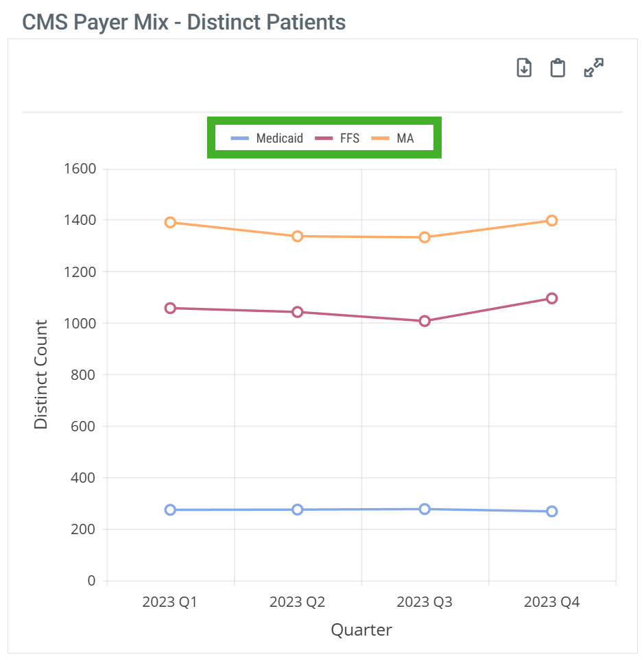The image size is (644, 661).
Task: Select the FFS data point for 2023 Q1
Action: (170, 309)
